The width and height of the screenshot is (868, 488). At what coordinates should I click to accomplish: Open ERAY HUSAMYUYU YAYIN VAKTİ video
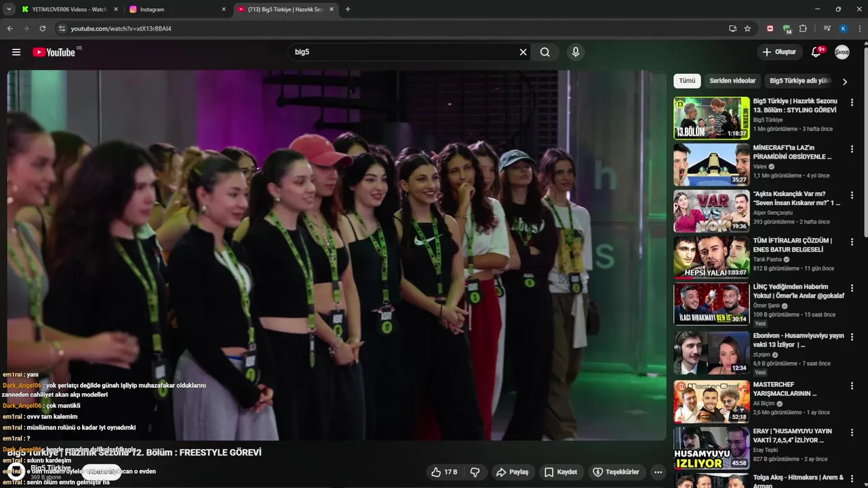tap(793, 436)
